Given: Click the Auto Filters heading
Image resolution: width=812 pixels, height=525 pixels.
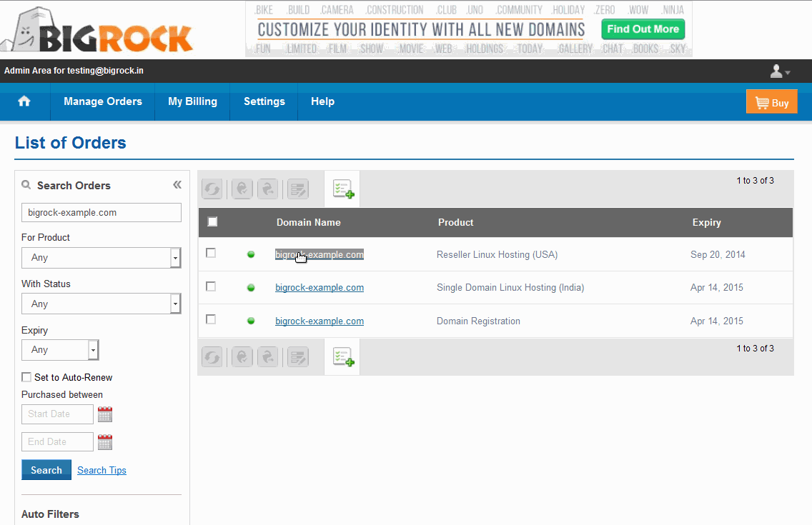Looking at the screenshot, I should (x=50, y=514).
